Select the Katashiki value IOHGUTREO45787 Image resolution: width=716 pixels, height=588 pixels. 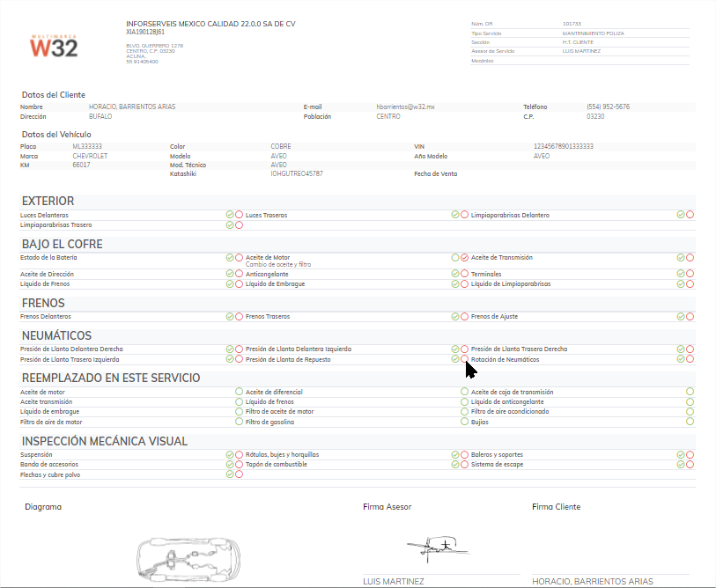[297, 174]
